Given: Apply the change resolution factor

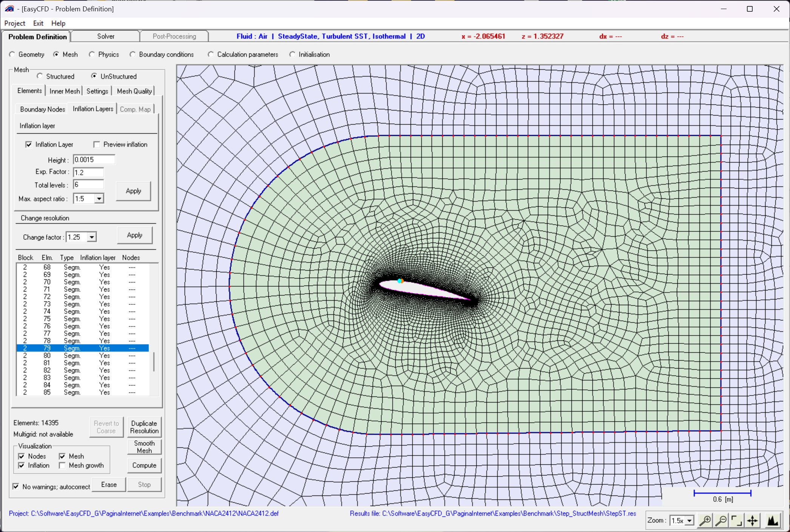Looking at the screenshot, I should click(134, 235).
